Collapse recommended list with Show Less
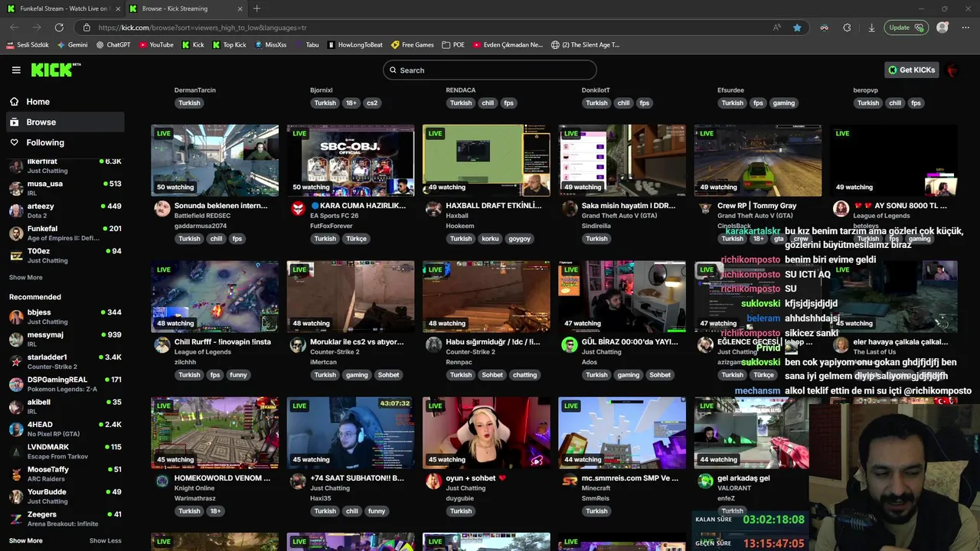This screenshot has height=551, width=980. tap(106, 541)
